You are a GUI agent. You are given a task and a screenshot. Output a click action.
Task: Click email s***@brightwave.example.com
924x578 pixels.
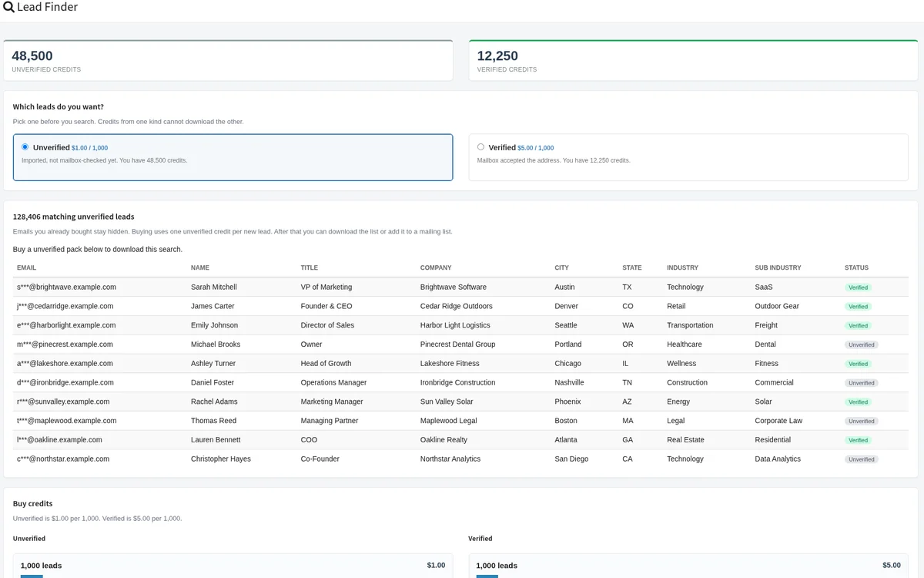point(66,287)
